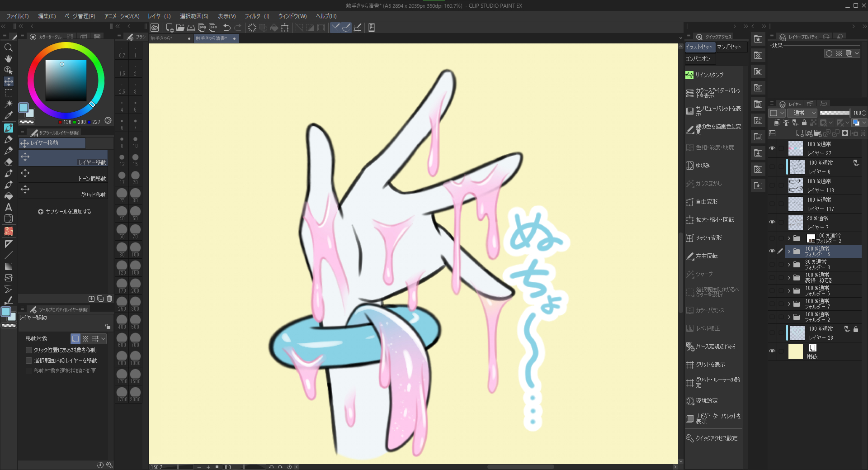Expand the 表情 ねてる folder
Viewport: 868px width, 470px height.
pos(789,278)
